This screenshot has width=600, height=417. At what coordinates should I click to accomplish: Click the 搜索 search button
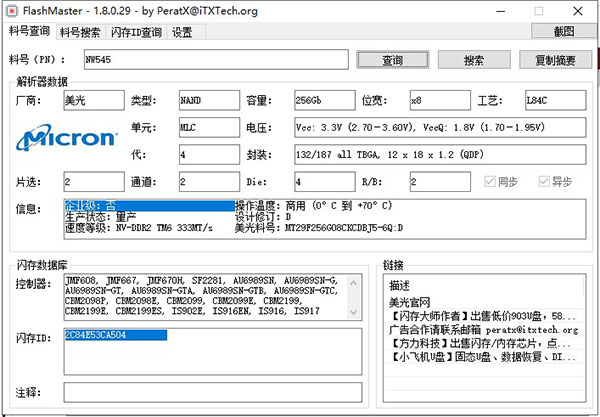click(x=474, y=60)
